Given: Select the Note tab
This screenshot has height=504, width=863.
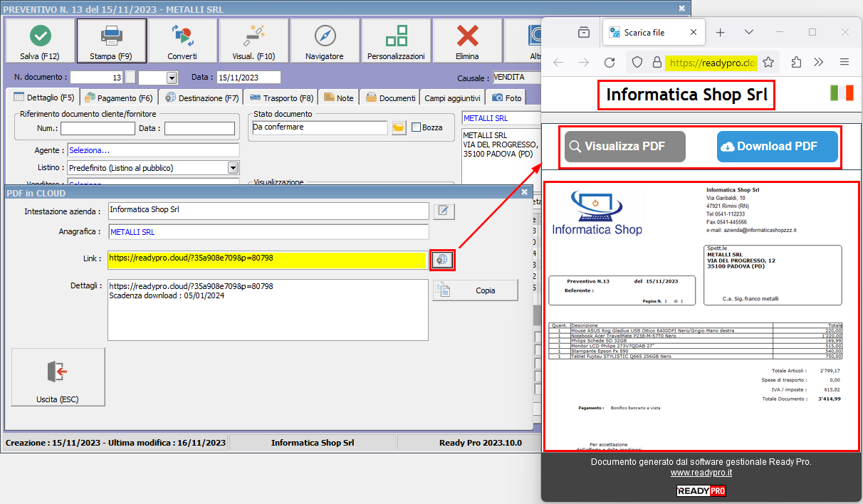Looking at the screenshot, I should tap(338, 98).
